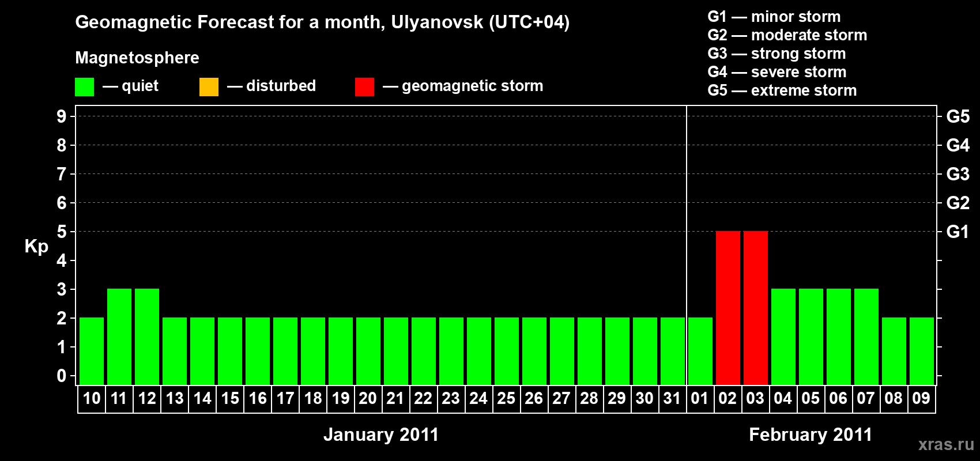
Task: Click the green bar for February 09
Action: point(922,351)
